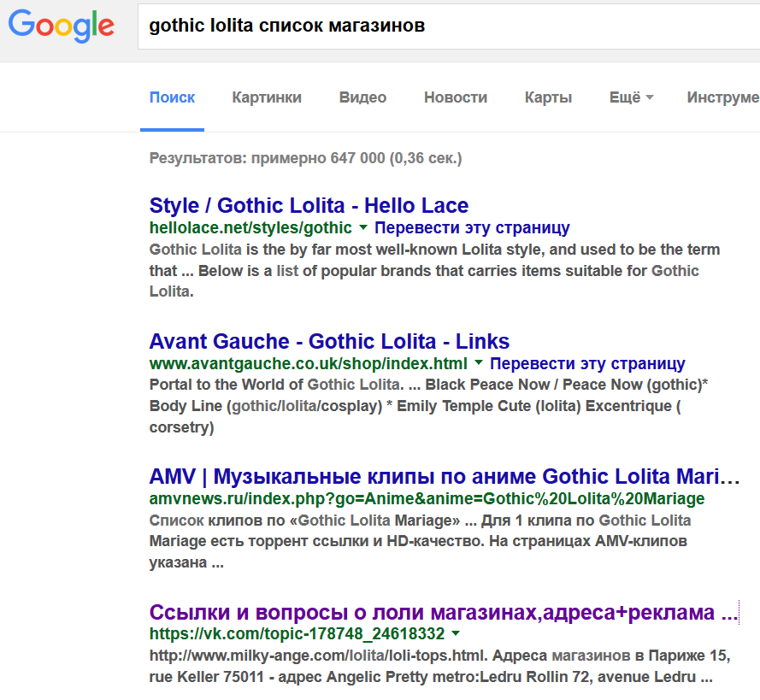Click the search query input field
760x700 pixels.
pos(449,26)
